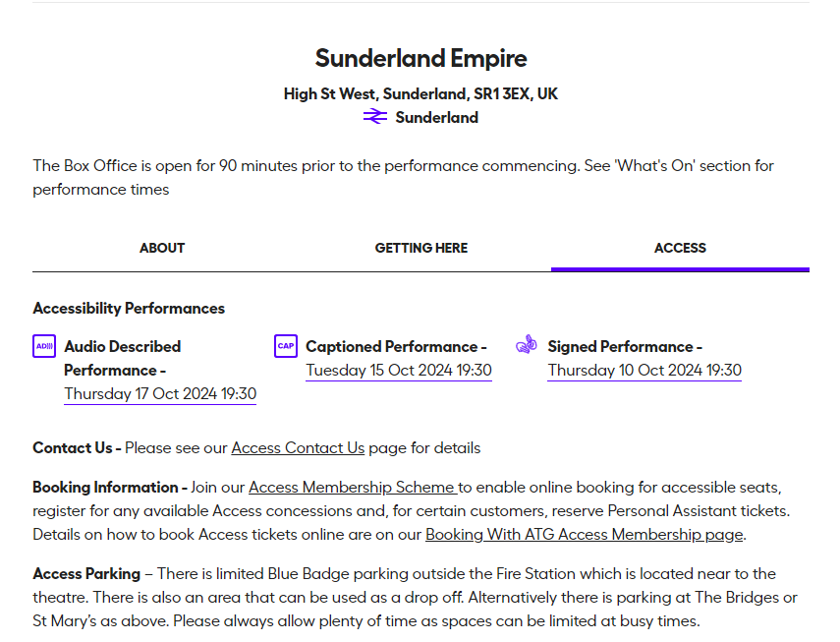Click Thursday 17 Oct 2024 audio described date
The width and height of the screenshot is (840, 642).
pos(159,393)
